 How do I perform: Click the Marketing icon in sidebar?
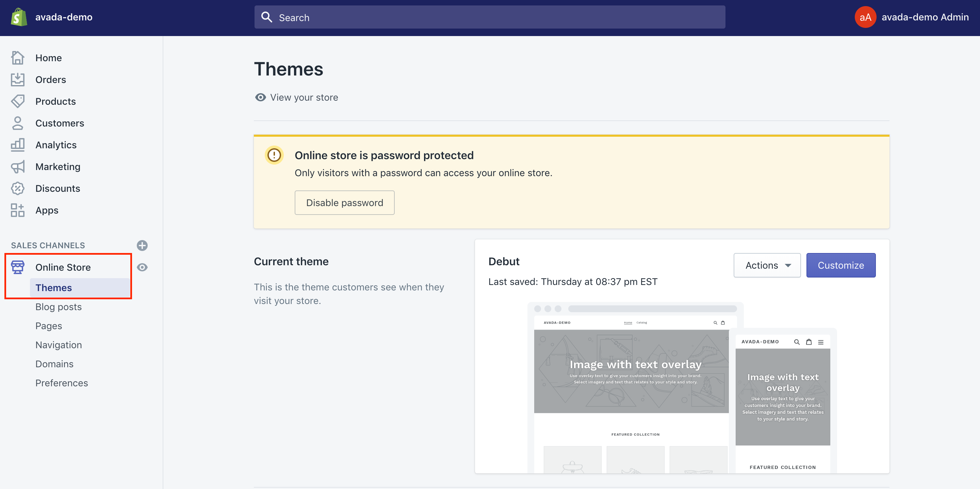tap(17, 167)
